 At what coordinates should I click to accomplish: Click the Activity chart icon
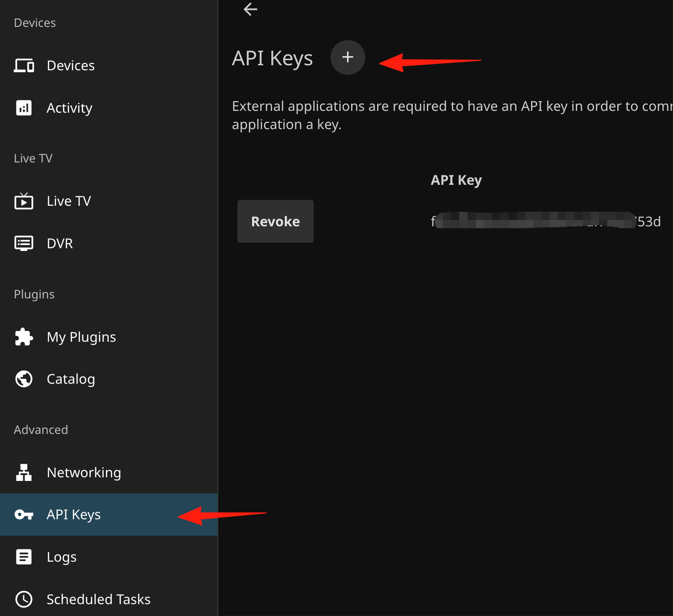[24, 108]
